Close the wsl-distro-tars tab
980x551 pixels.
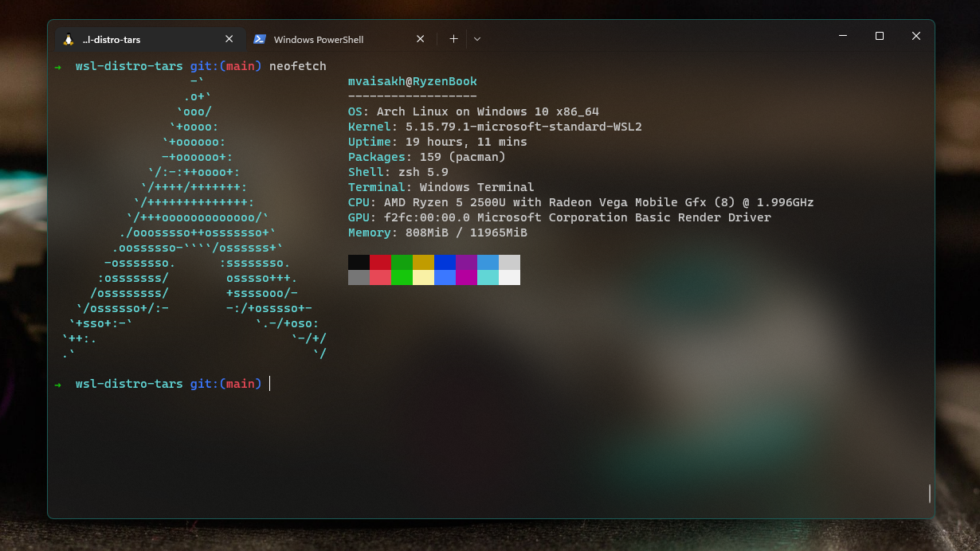pyautogui.click(x=229, y=39)
